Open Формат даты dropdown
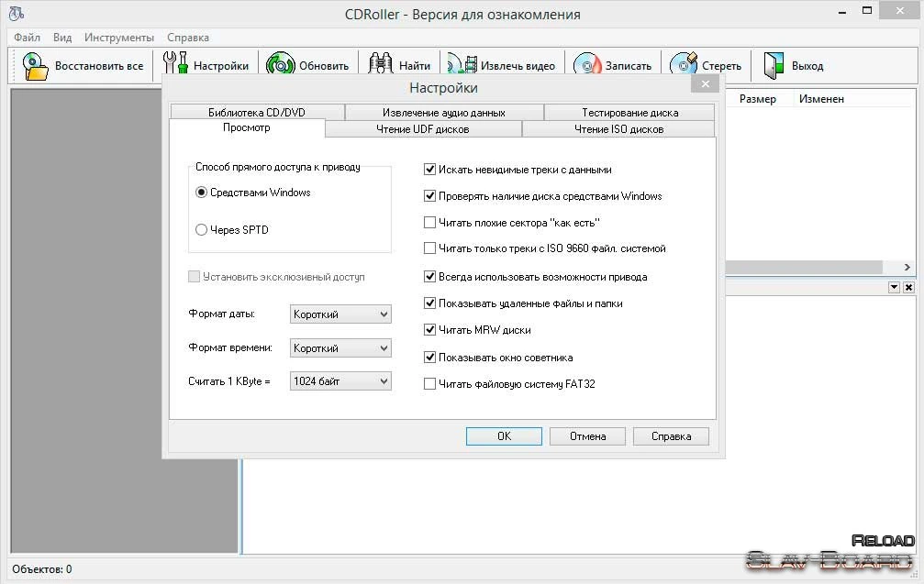The width and height of the screenshot is (924, 584). click(340, 314)
